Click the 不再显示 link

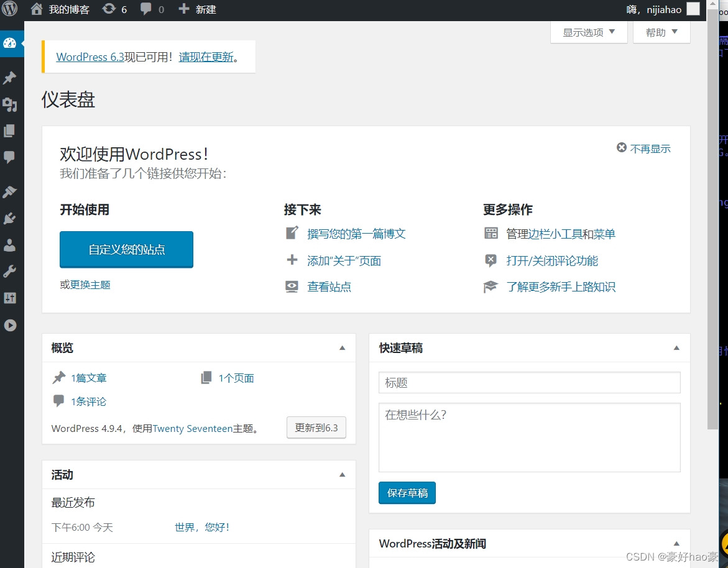point(650,149)
